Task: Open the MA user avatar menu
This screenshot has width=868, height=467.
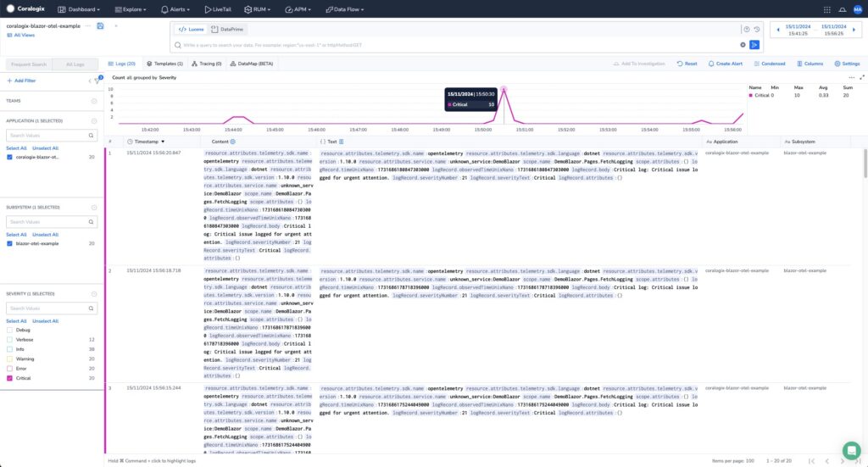Action: pyautogui.click(x=858, y=9)
